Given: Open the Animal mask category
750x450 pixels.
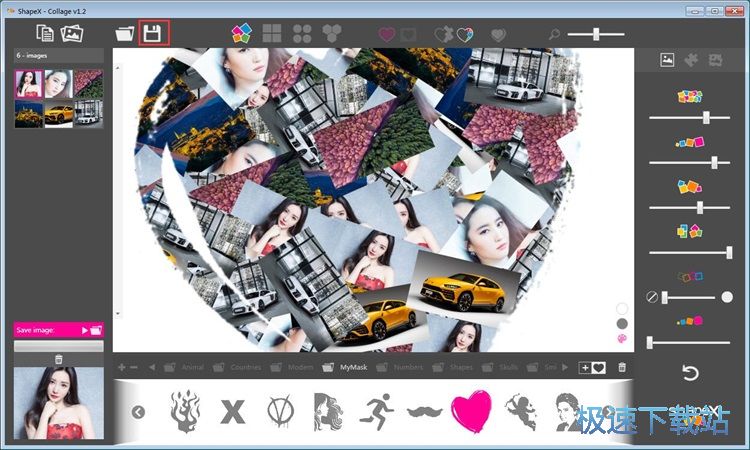Looking at the screenshot, I should coord(184,367).
